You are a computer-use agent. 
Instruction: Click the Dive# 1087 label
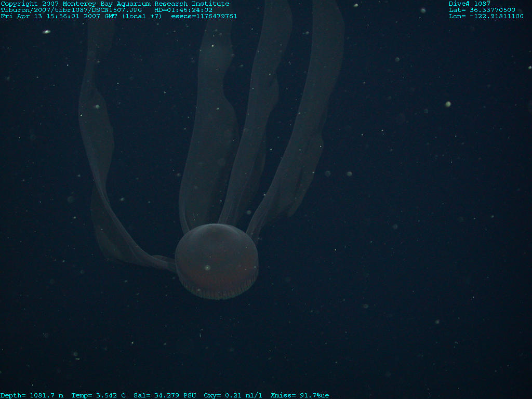click(469, 4)
